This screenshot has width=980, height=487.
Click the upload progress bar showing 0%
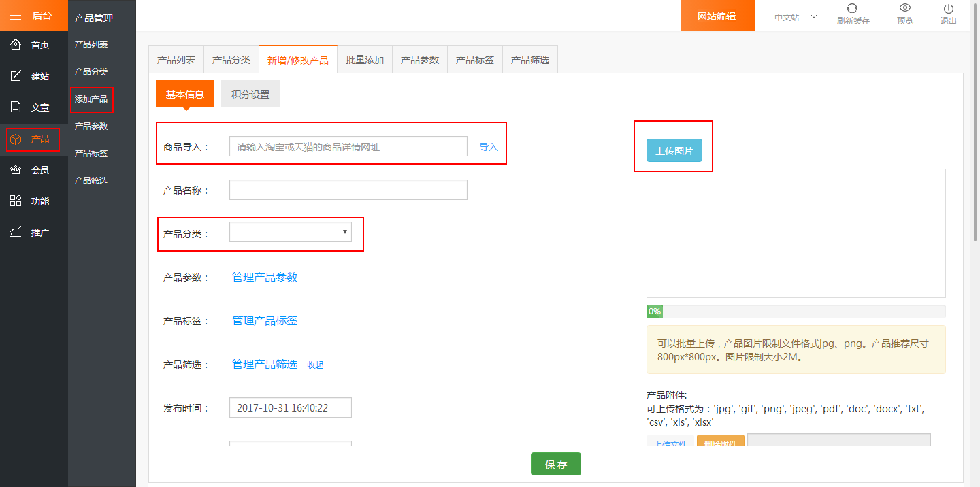796,312
